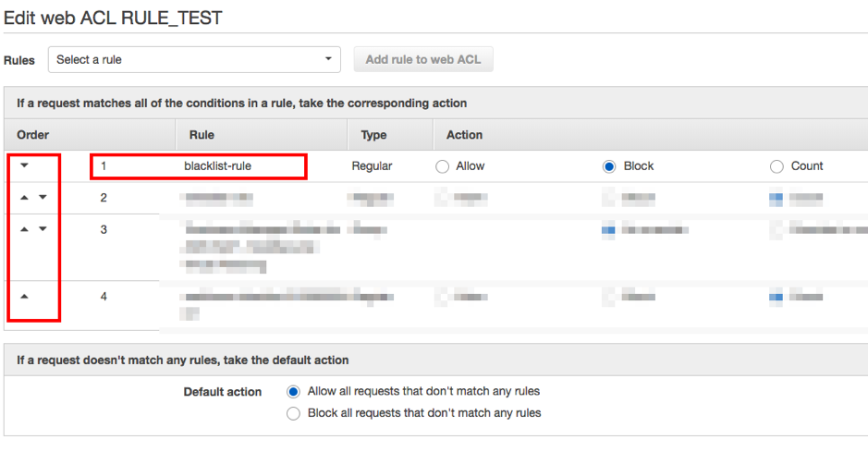Move rule 4 up using up arrow
This screenshot has width=868, height=452.
click(24, 297)
